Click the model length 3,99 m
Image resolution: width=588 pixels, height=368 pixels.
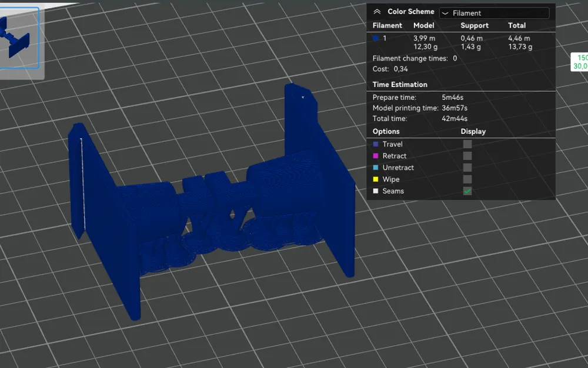(x=424, y=38)
